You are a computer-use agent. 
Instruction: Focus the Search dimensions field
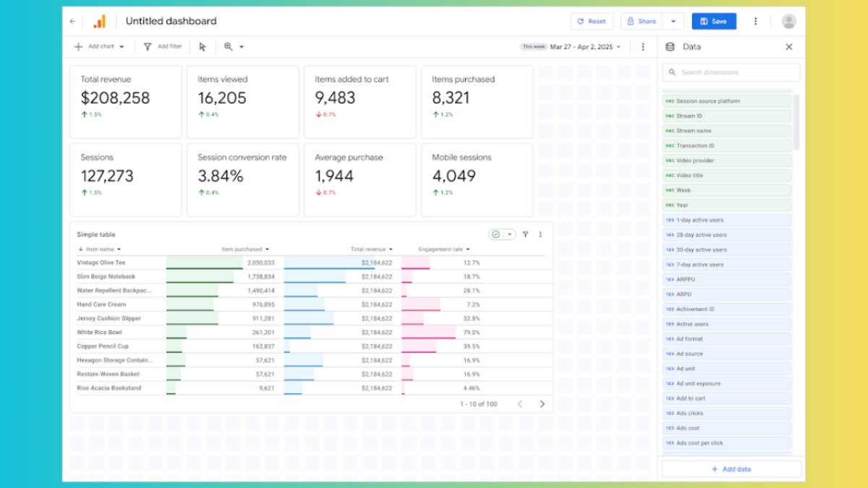731,72
